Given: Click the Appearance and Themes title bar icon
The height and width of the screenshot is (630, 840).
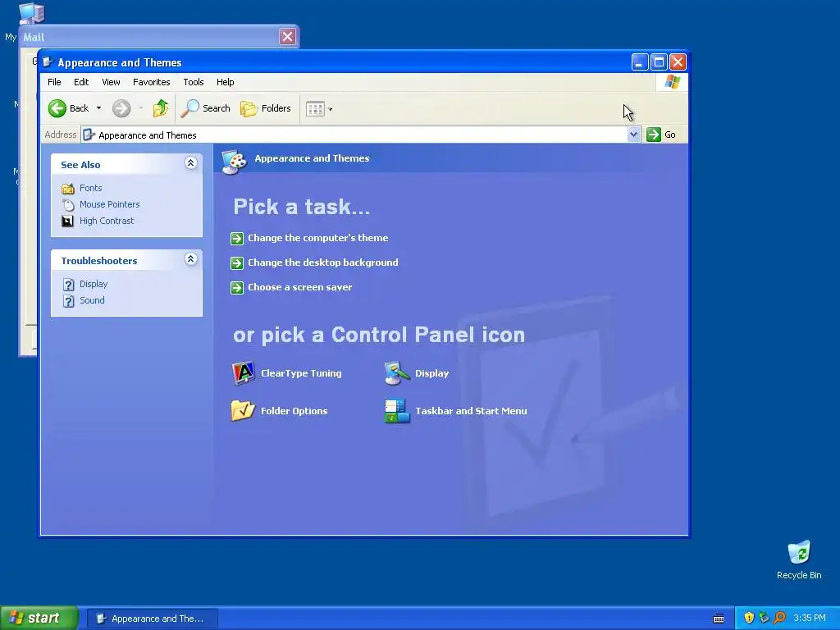Looking at the screenshot, I should click(x=48, y=62).
